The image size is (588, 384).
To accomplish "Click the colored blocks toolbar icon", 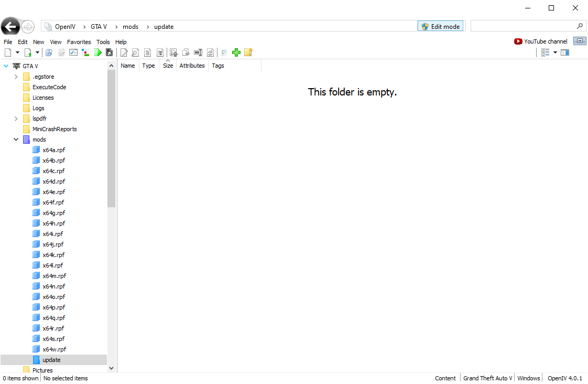I will pyautogui.click(x=85, y=52).
